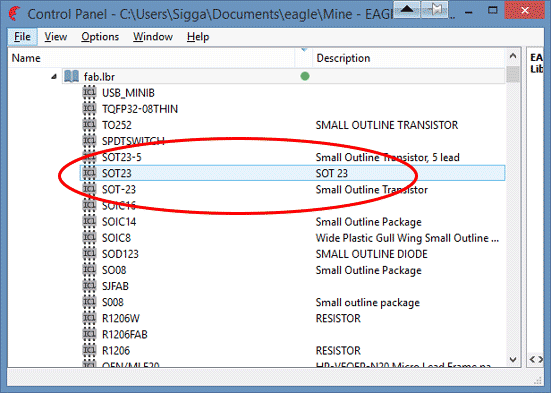Open the Window menu

click(x=153, y=37)
